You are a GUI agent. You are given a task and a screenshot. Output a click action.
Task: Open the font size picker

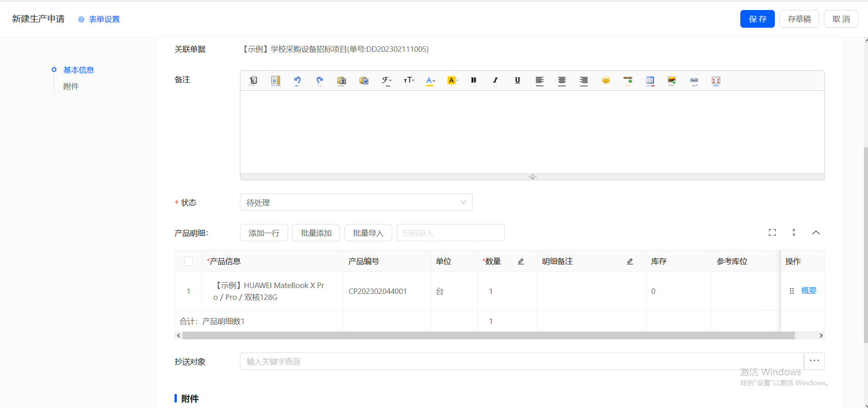point(409,80)
